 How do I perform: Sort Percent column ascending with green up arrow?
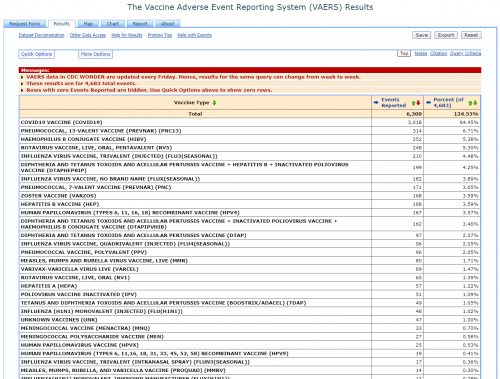click(470, 103)
